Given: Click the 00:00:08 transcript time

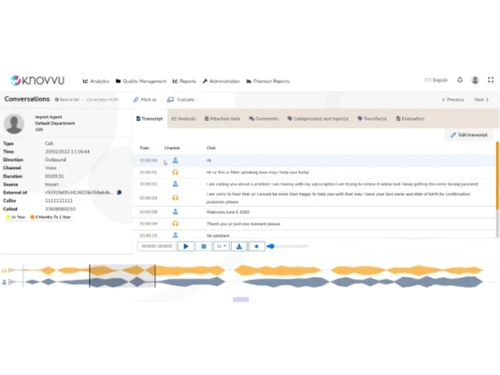Looking at the screenshot, I should pyautogui.click(x=148, y=212).
